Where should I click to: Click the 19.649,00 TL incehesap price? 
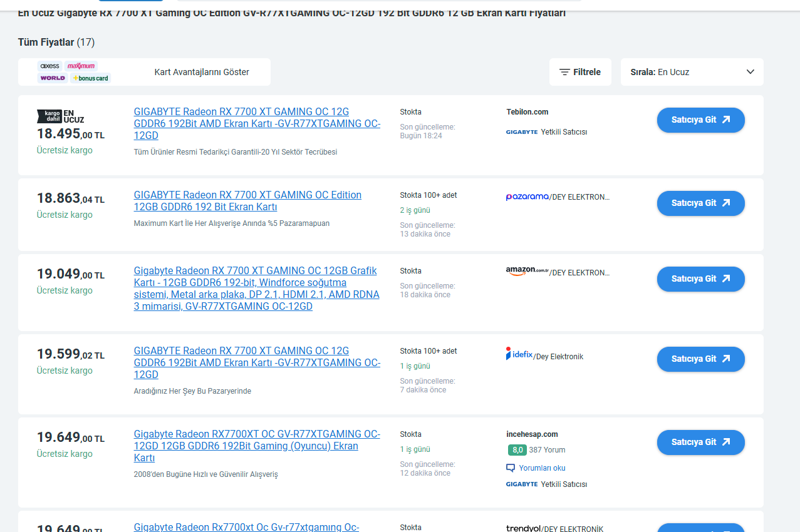(x=71, y=437)
